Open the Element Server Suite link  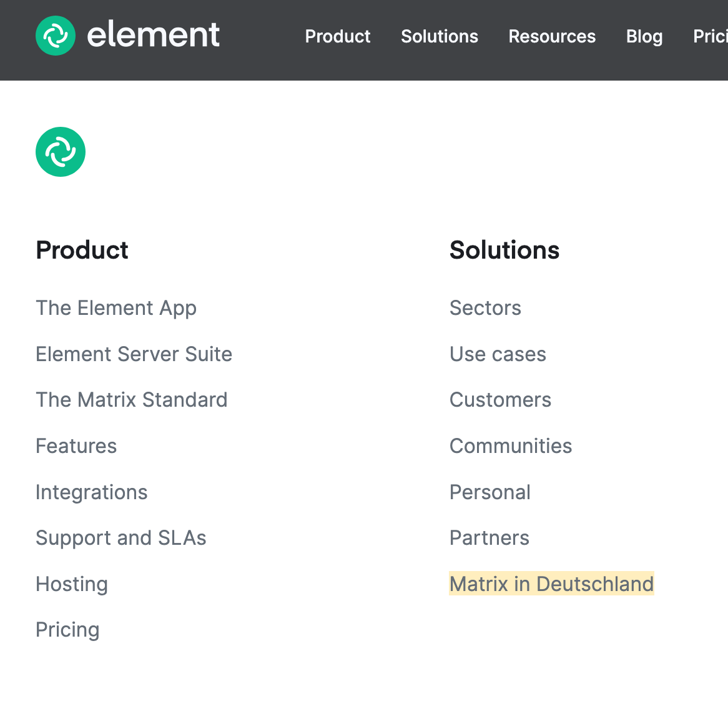134,354
